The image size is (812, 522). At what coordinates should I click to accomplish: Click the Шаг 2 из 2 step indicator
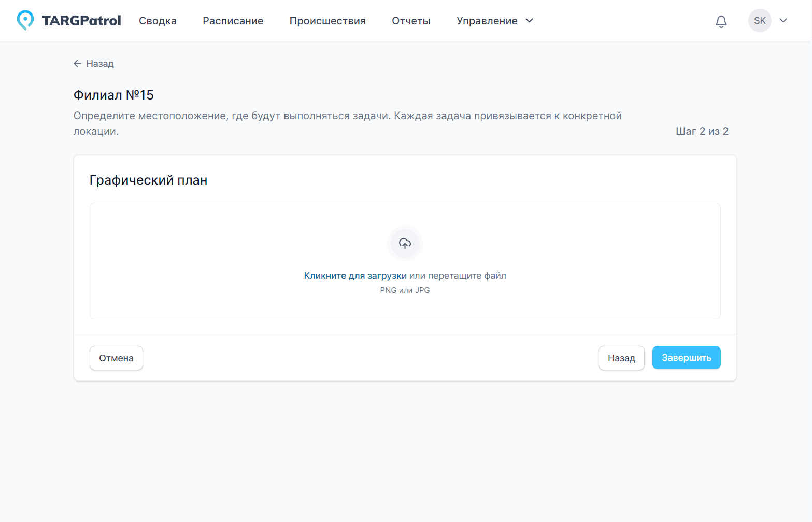pos(703,131)
